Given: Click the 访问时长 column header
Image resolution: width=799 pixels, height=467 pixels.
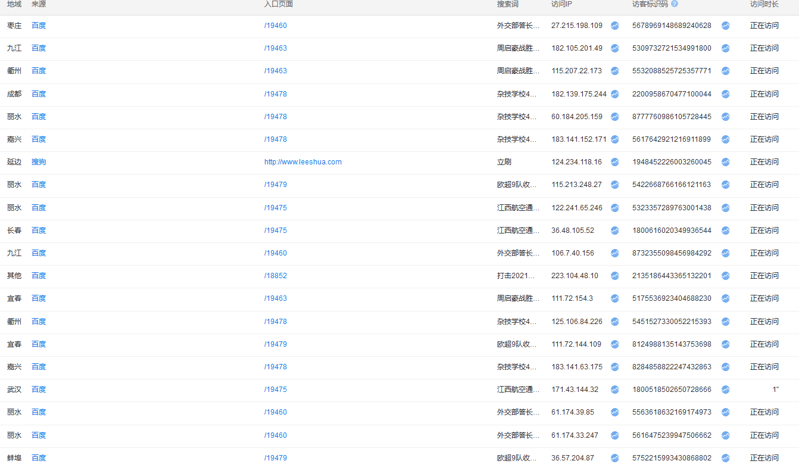Looking at the screenshot, I should tap(764, 4).
